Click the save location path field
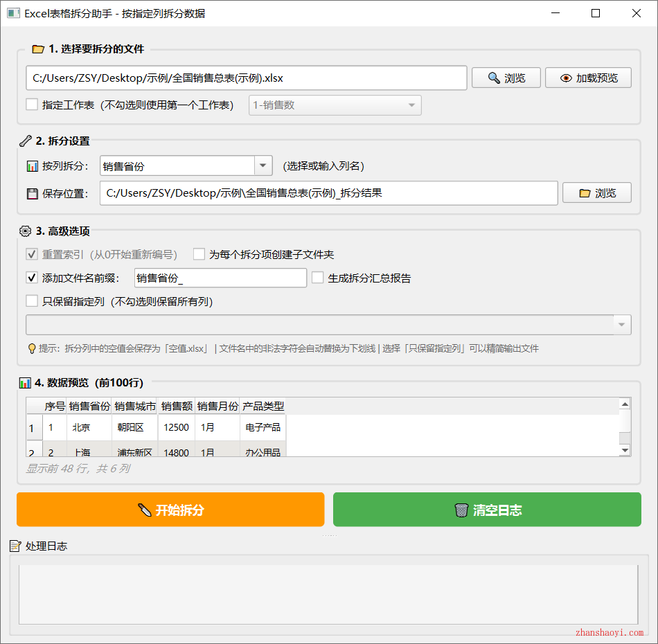Screen dimensions: 658x644 [328, 193]
